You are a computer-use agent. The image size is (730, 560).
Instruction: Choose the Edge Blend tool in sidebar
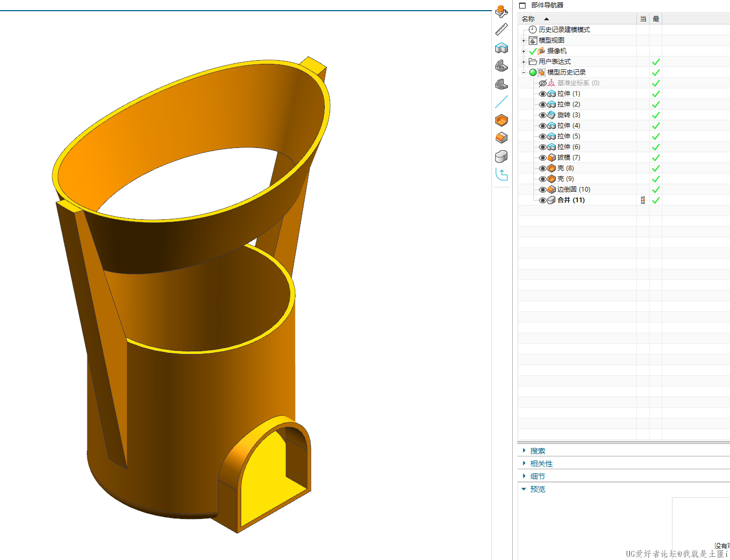pos(501,138)
